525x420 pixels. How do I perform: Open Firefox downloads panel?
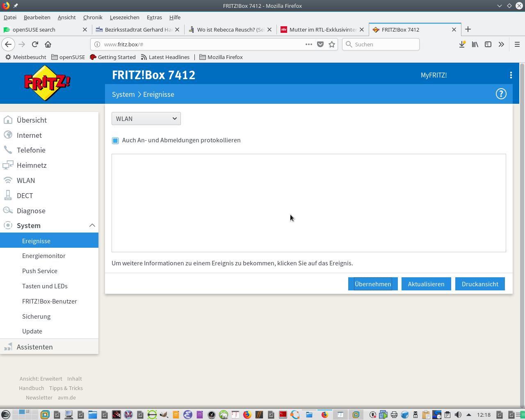tap(462, 44)
